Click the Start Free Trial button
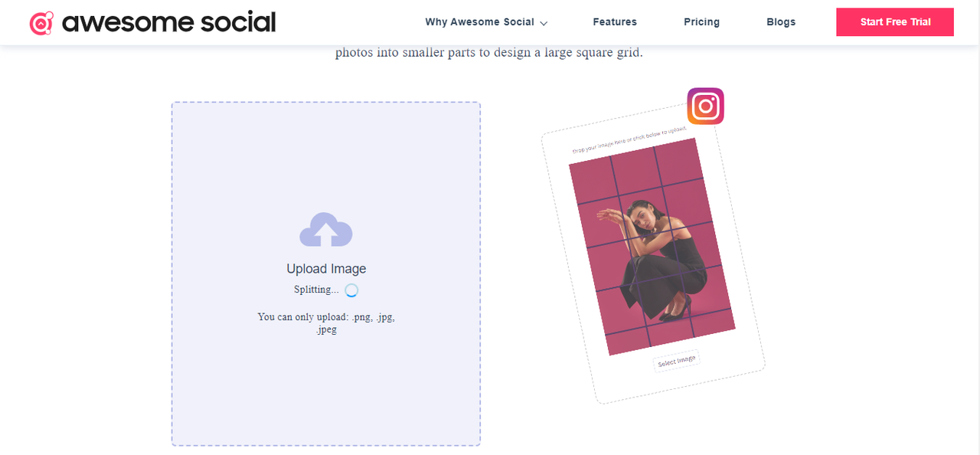This screenshot has width=980, height=455. click(x=895, y=22)
